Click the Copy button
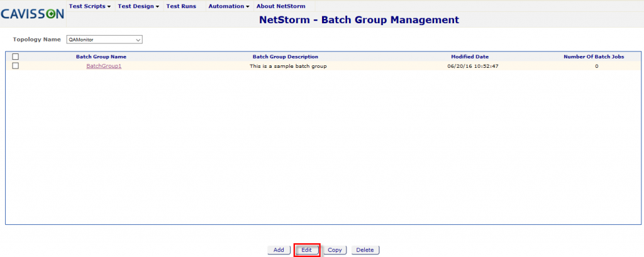 pos(335,250)
